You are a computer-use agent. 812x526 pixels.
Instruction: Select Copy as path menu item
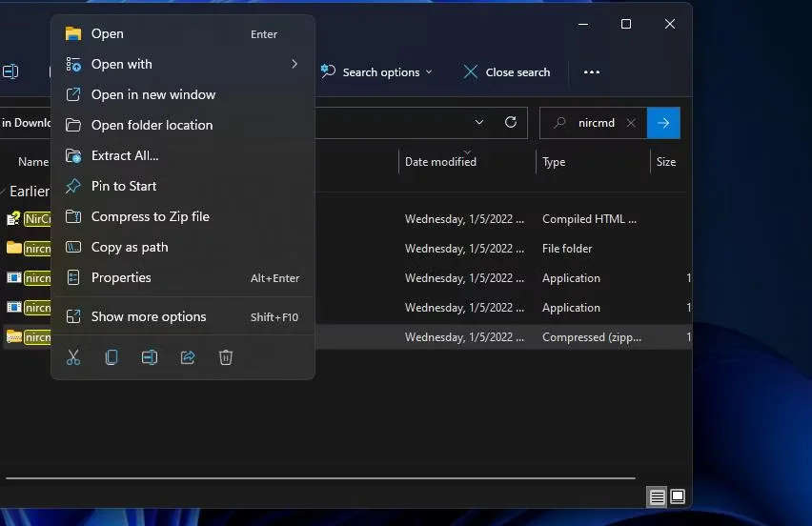130,247
